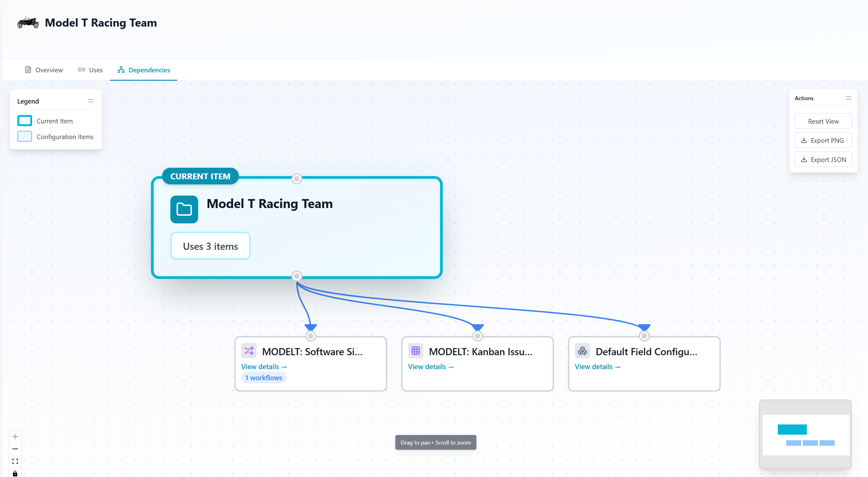Collapse the Actions panel
This screenshot has width=868, height=477.
tap(848, 98)
